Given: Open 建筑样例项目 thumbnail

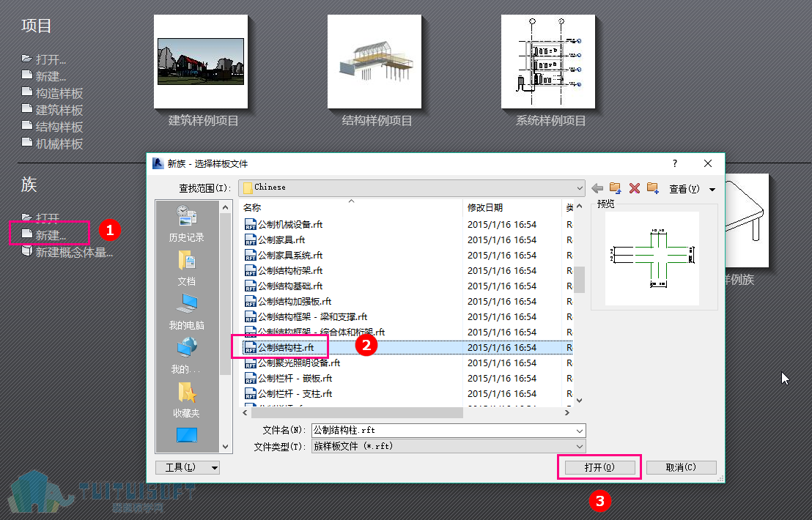Looking at the screenshot, I should [201, 62].
